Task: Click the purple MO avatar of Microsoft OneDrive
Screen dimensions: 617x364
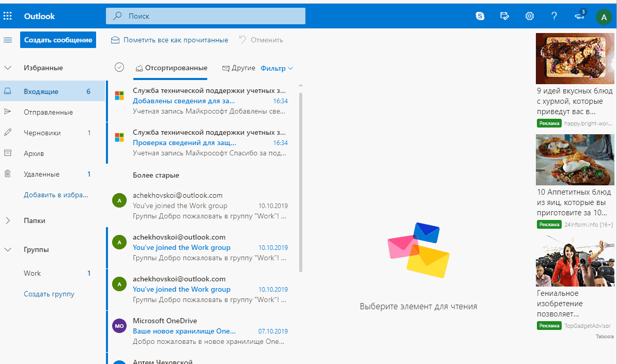Action: 119,326
